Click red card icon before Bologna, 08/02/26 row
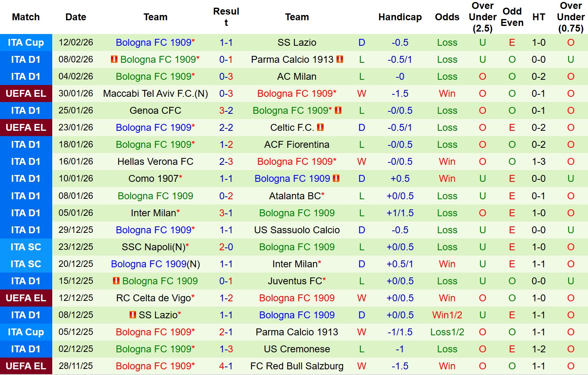 pyautogui.click(x=114, y=60)
